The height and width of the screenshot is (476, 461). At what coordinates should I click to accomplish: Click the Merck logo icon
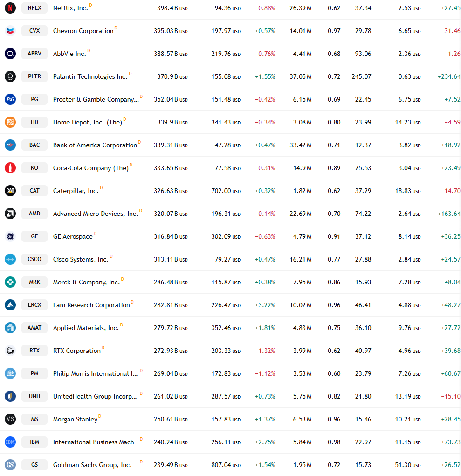(10, 282)
